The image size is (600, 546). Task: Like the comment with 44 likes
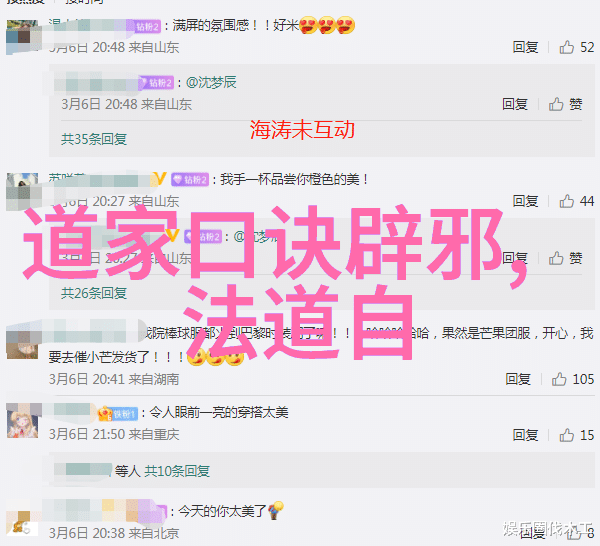(567, 201)
